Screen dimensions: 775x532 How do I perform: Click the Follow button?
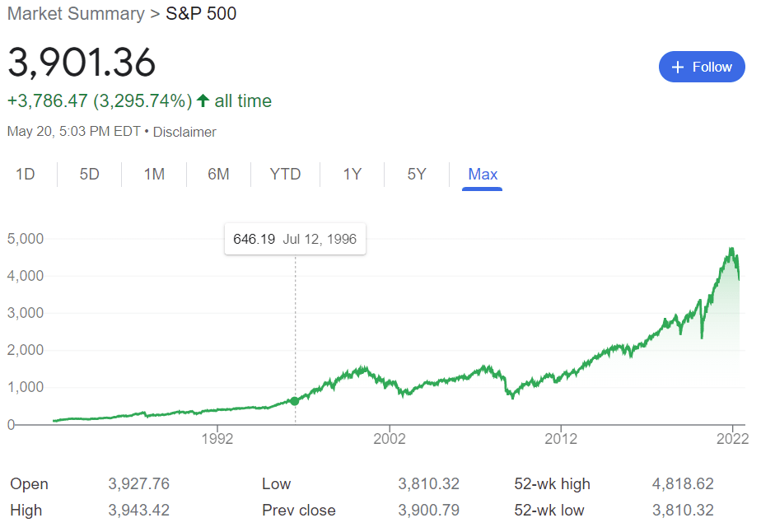click(702, 67)
